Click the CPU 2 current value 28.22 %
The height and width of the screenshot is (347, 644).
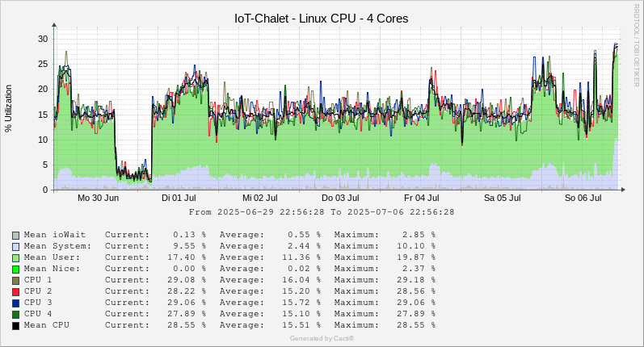point(187,291)
